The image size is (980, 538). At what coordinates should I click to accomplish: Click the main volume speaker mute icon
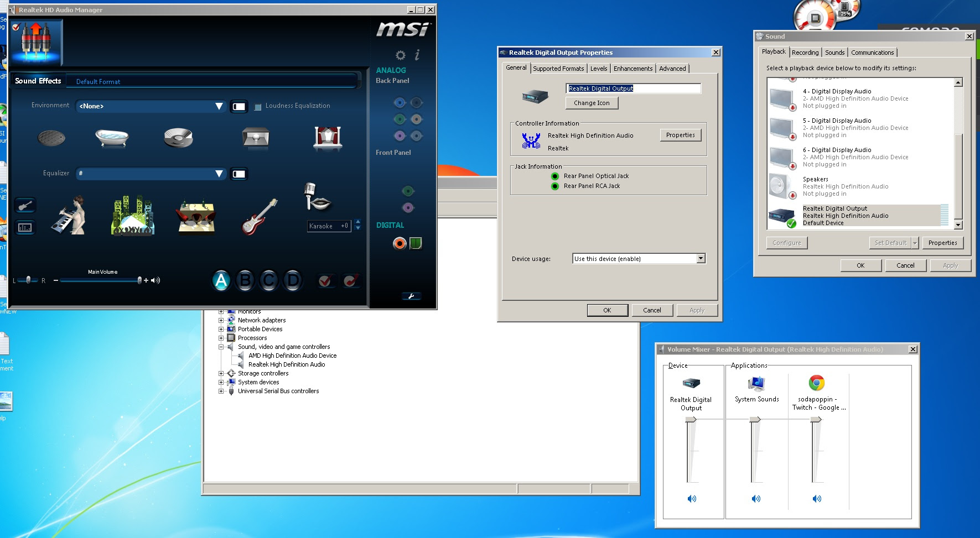[155, 280]
